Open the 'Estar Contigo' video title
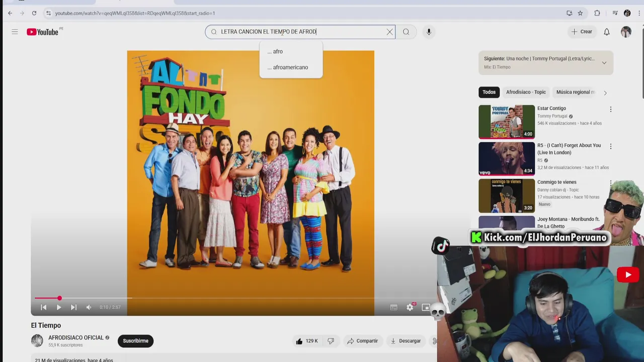This screenshot has width=644, height=362. click(x=551, y=108)
